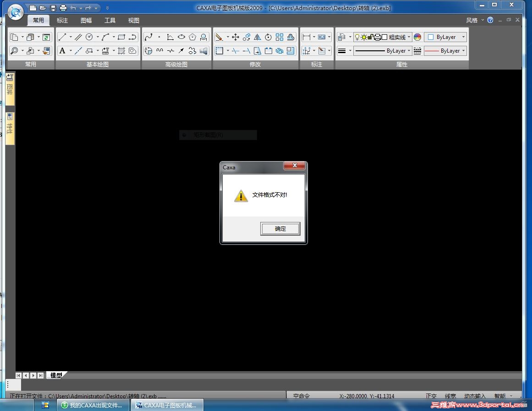Expand the quick access toolbar customize arrow
532x411 pixels.
[x=107, y=8]
